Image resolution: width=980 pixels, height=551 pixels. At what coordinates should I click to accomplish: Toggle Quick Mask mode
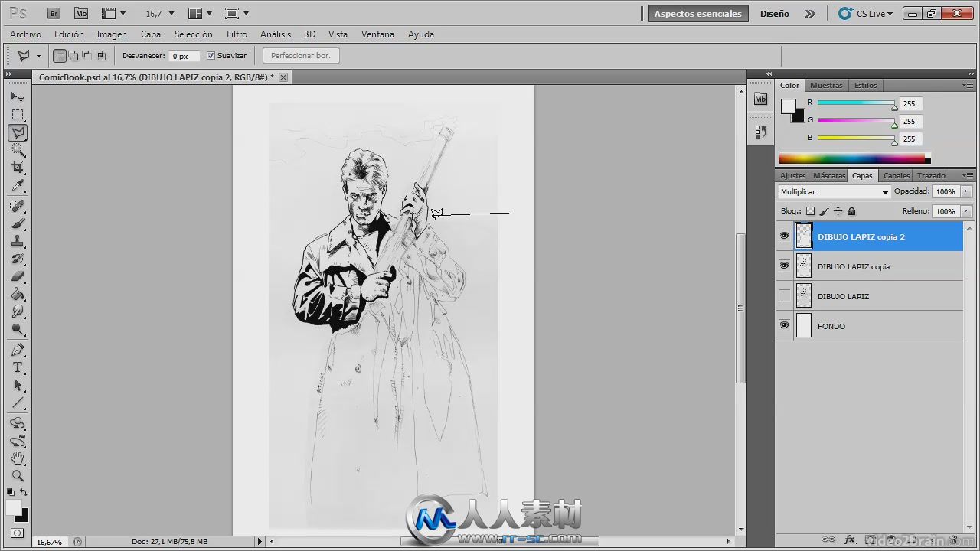coord(18,533)
